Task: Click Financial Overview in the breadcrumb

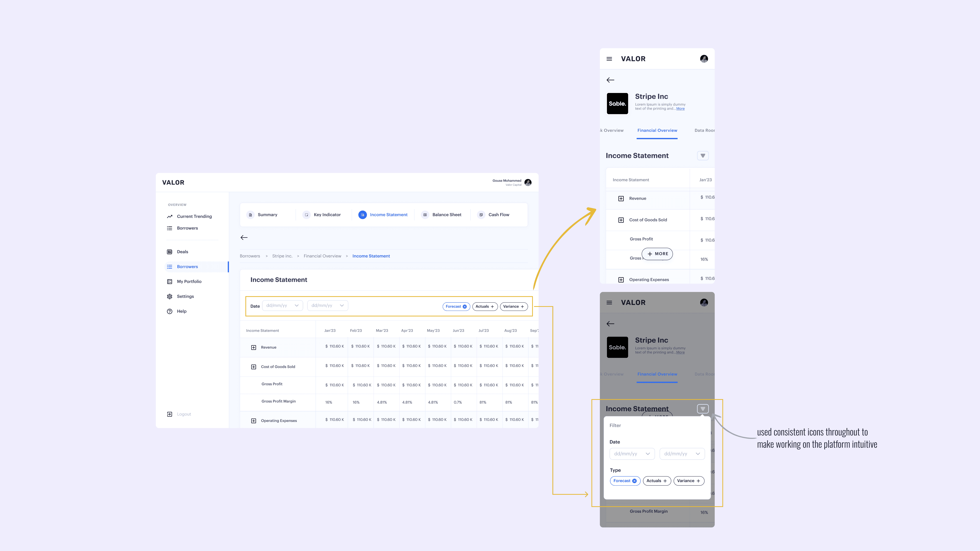Action: point(322,256)
